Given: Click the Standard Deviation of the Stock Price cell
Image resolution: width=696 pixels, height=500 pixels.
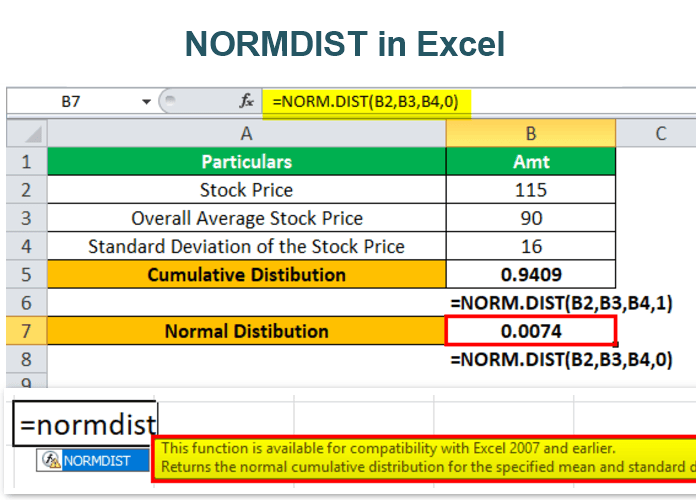Looking at the screenshot, I should pos(246,246).
